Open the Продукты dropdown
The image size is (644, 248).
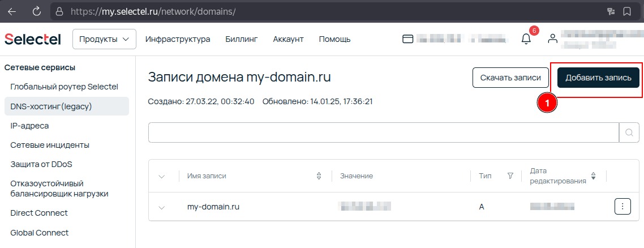pyautogui.click(x=104, y=39)
